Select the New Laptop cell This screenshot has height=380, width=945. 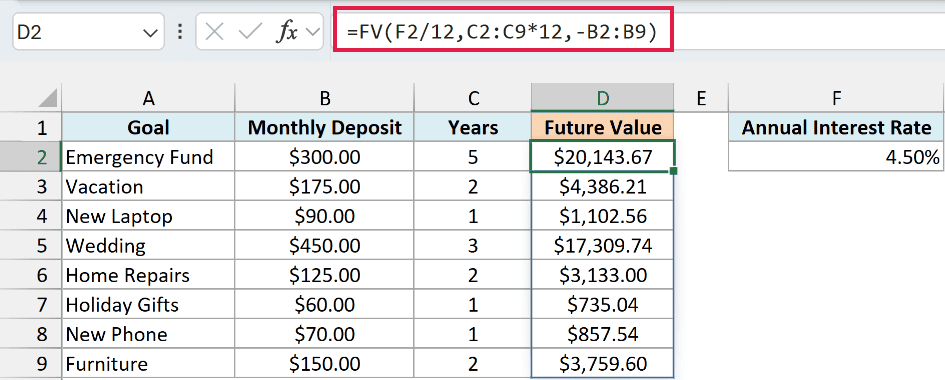(x=148, y=216)
